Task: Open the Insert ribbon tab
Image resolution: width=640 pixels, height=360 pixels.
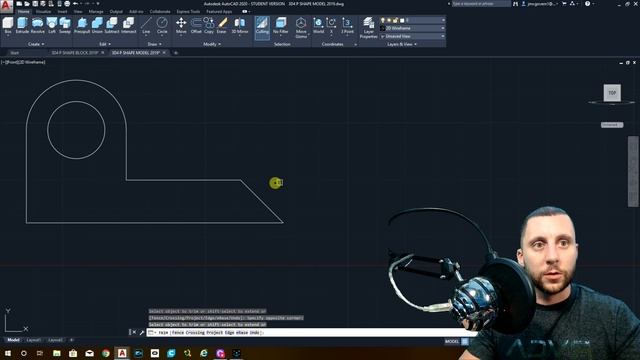Action: click(x=62, y=11)
